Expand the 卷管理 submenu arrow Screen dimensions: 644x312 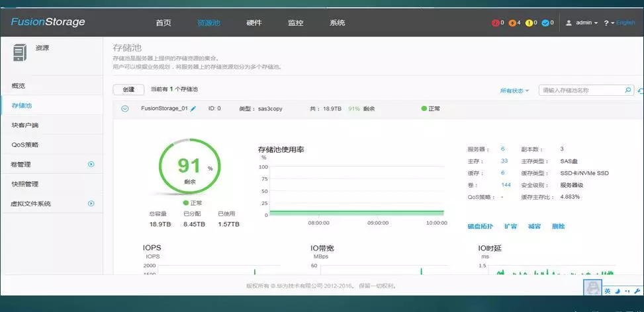tap(91, 165)
